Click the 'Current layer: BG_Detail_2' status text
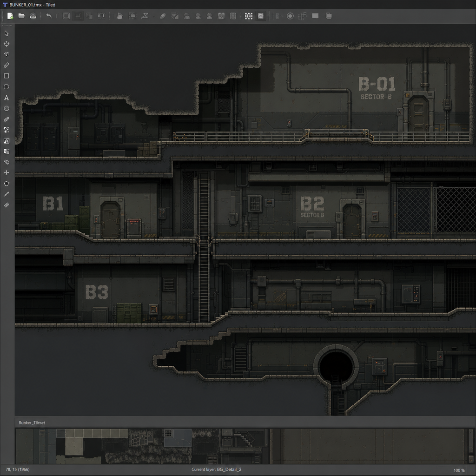This screenshot has width=476, height=476. [x=217, y=469]
